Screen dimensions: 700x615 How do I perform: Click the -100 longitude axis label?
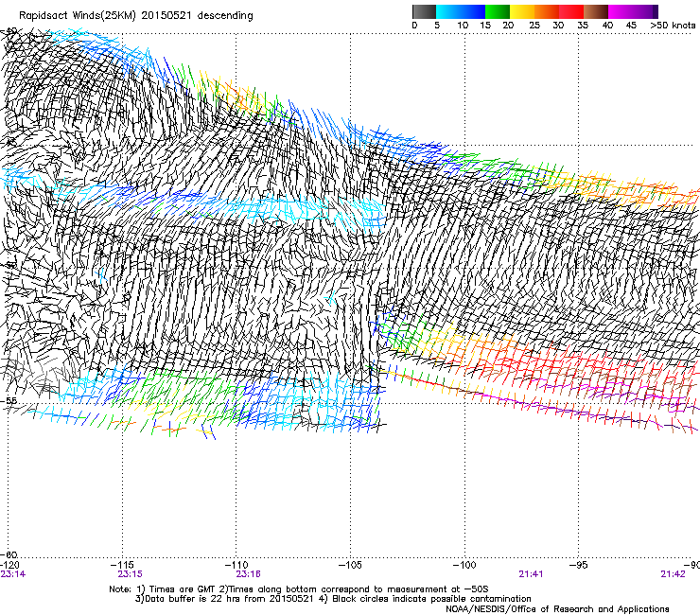(464, 565)
